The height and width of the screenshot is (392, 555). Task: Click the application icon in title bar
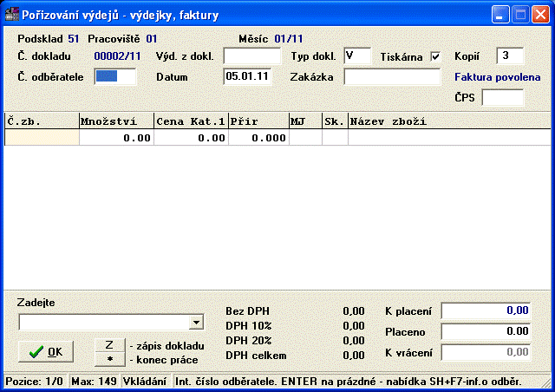pos(11,15)
